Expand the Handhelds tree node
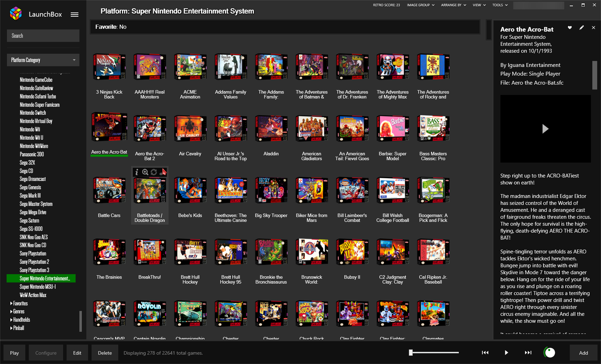The image size is (601, 364). (11, 320)
